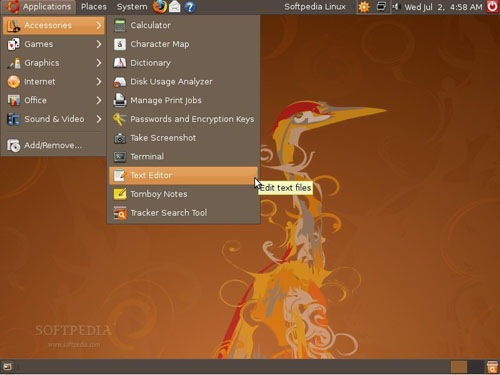Open the Places menu
Image resolution: width=500 pixels, height=375 pixels.
(x=94, y=7)
